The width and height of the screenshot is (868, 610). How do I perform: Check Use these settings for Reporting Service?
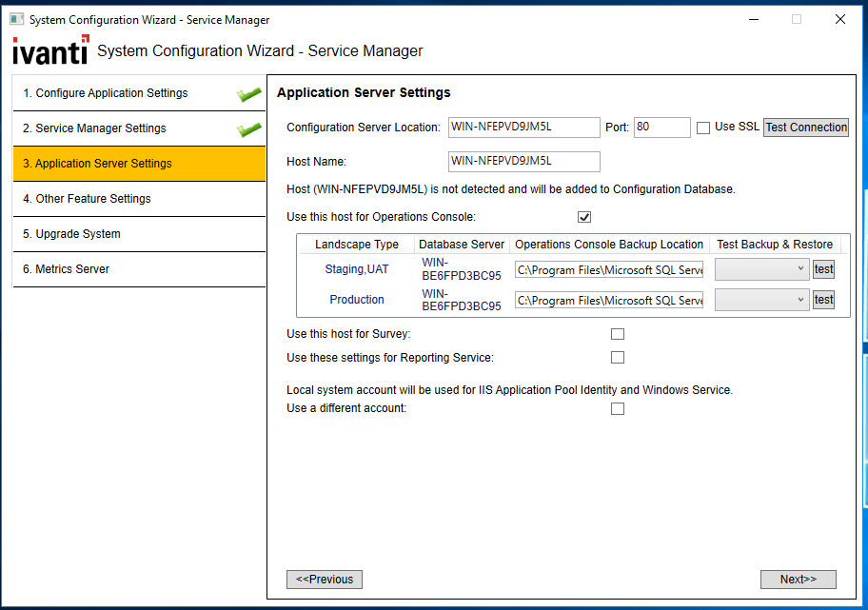(618, 358)
